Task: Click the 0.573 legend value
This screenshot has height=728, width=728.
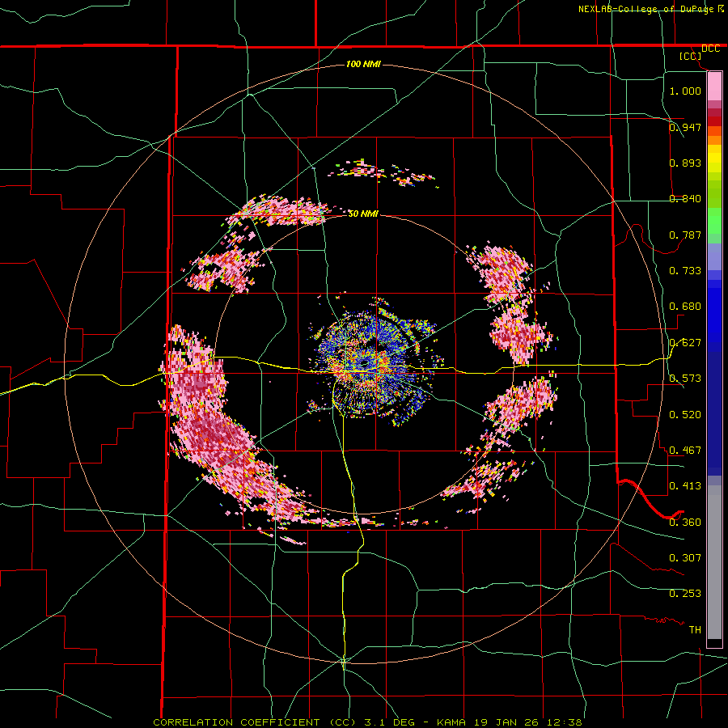Action: [x=685, y=379]
